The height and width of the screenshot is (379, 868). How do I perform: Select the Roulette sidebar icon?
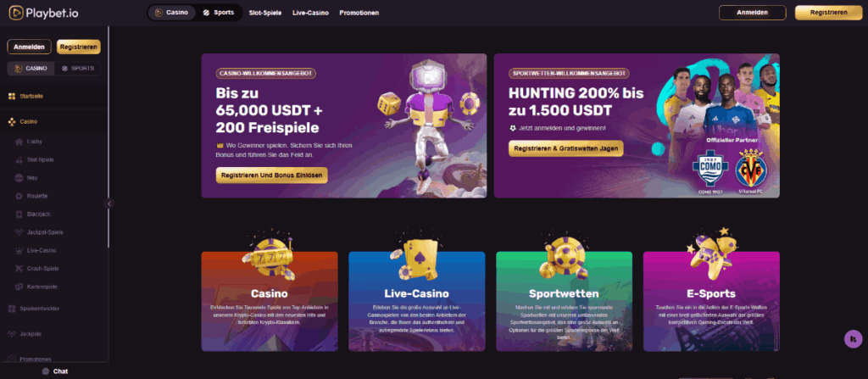point(19,196)
